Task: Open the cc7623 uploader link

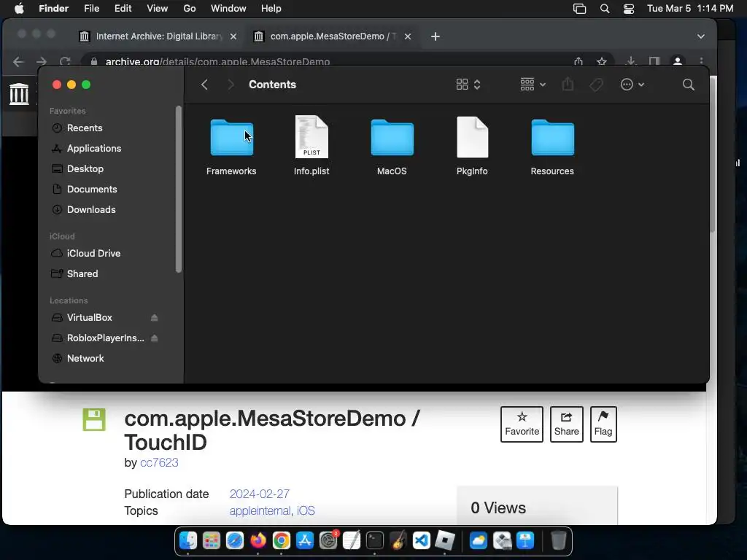Action: coord(159,463)
